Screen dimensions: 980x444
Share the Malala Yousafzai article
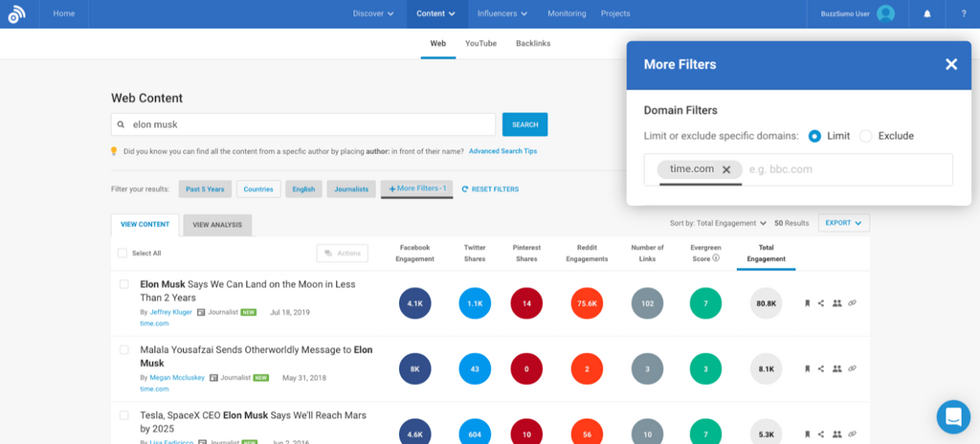821,368
